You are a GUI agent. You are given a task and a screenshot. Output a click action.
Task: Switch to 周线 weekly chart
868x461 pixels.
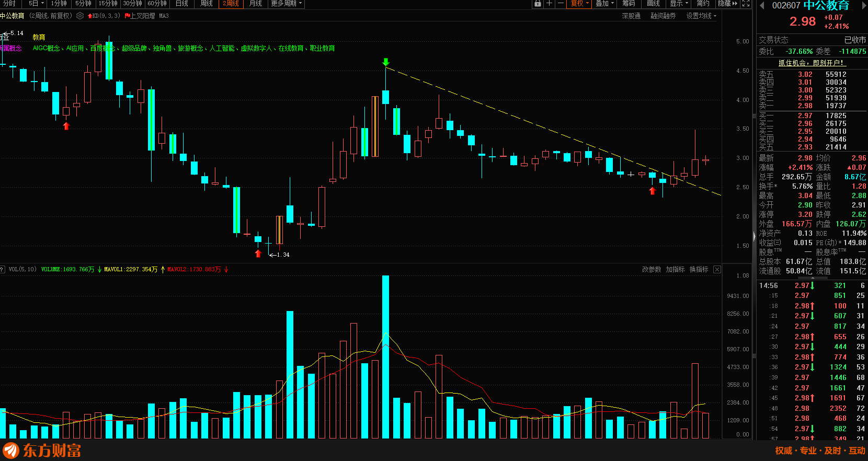207,3
